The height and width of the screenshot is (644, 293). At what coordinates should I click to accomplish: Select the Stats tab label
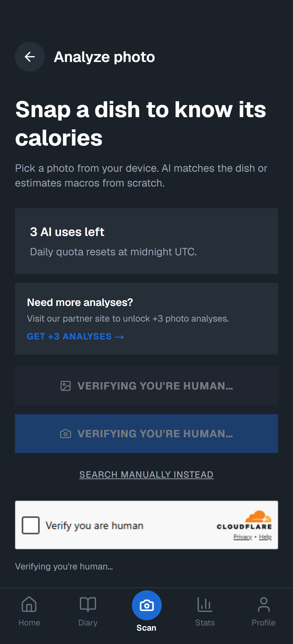205,623
